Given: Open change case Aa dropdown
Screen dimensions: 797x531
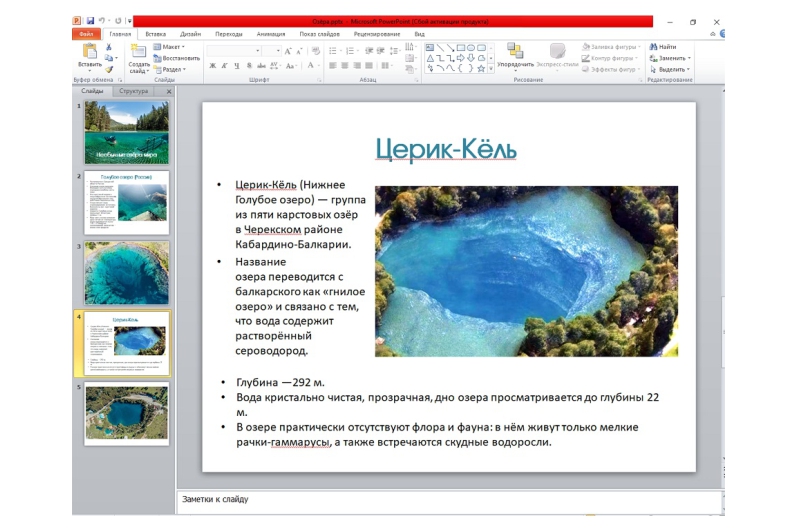Looking at the screenshot, I should [x=290, y=66].
